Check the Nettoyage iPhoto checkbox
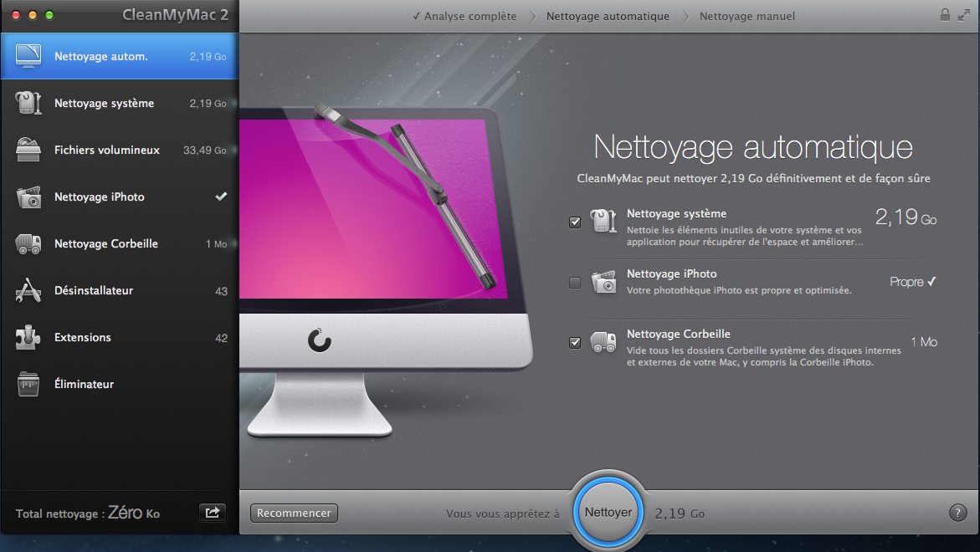Image resolution: width=980 pixels, height=552 pixels. tap(575, 283)
